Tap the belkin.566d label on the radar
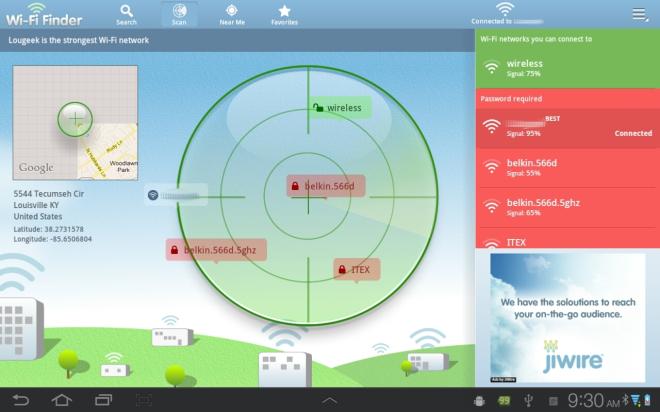The width and height of the screenshot is (660, 412). (326, 186)
